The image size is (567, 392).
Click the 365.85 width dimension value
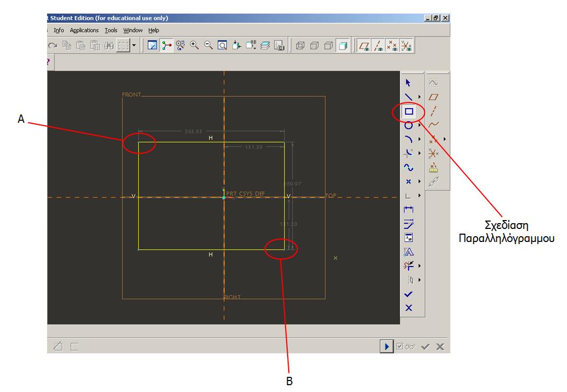(194, 132)
